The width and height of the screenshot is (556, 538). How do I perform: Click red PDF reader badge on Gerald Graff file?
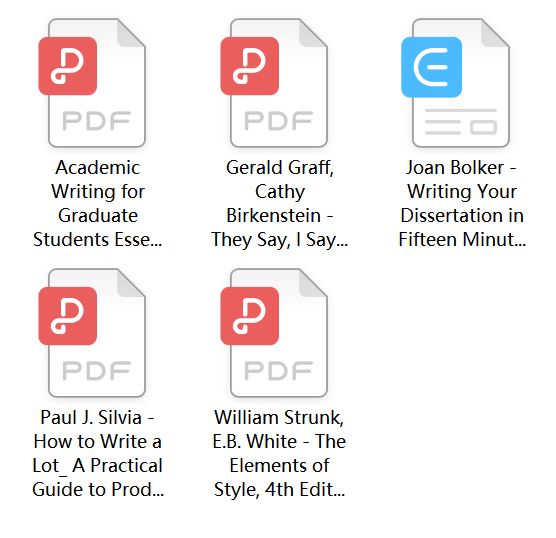pos(250,66)
